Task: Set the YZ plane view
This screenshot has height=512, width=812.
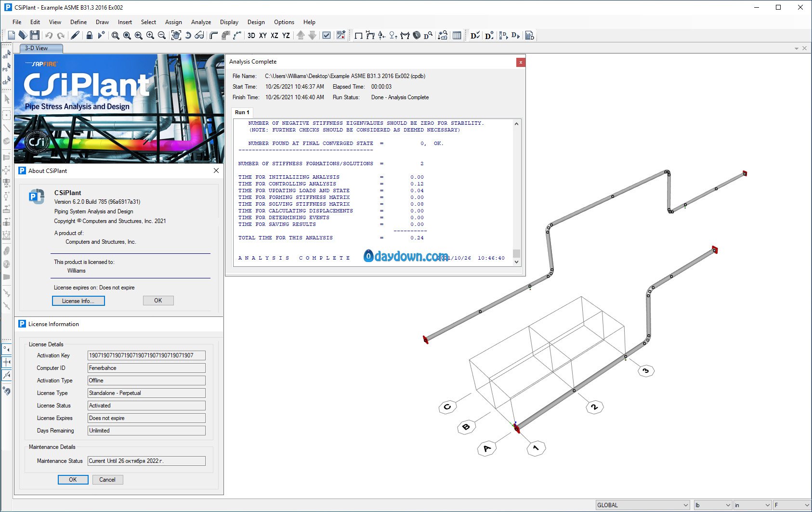Action: point(286,35)
